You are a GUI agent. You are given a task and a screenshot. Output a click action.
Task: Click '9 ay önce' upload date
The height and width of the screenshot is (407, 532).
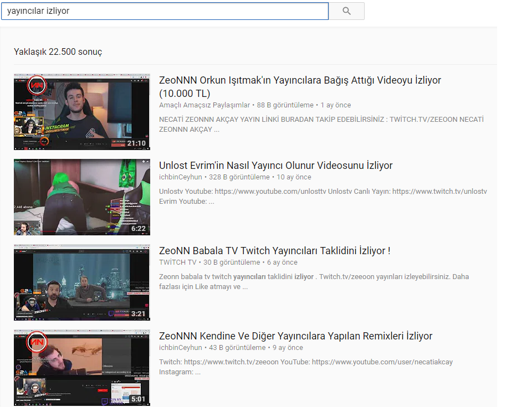tap(288, 348)
